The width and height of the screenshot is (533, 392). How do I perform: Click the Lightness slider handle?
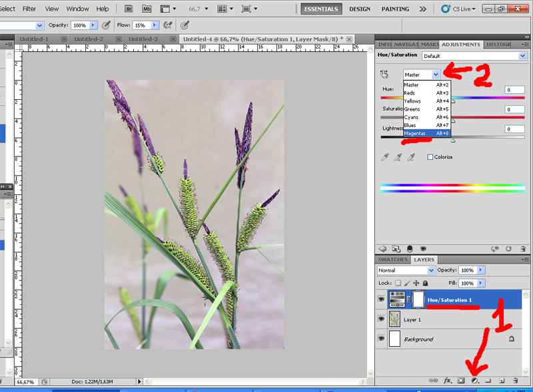[453, 141]
